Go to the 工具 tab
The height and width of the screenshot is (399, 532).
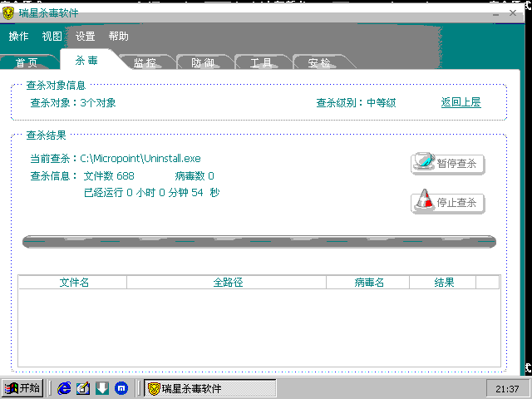[260, 62]
